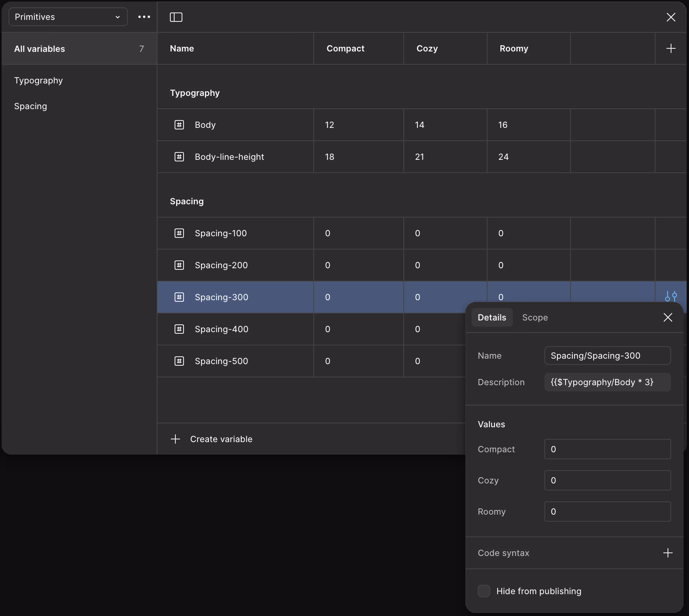This screenshot has width=689, height=616.
Task: Click Body-line-height Compact value 18
Action: coord(359,157)
